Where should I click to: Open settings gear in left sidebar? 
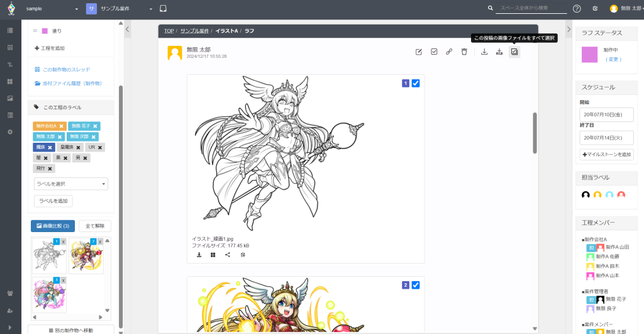tap(10, 131)
